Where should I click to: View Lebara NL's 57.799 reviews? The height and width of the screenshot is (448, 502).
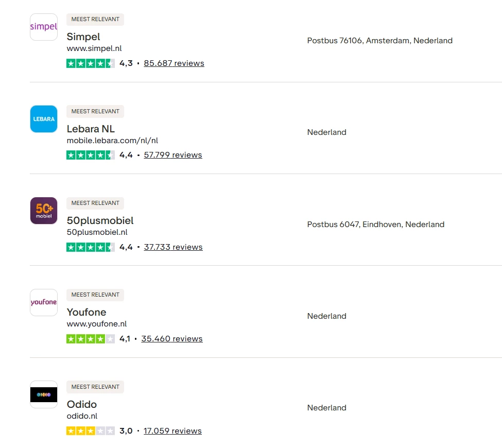pyautogui.click(x=173, y=155)
